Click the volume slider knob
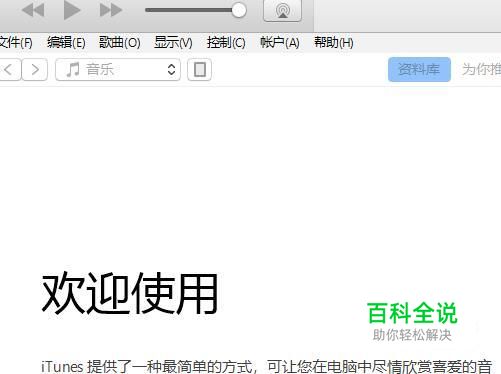This screenshot has width=501, height=374. (x=239, y=10)
